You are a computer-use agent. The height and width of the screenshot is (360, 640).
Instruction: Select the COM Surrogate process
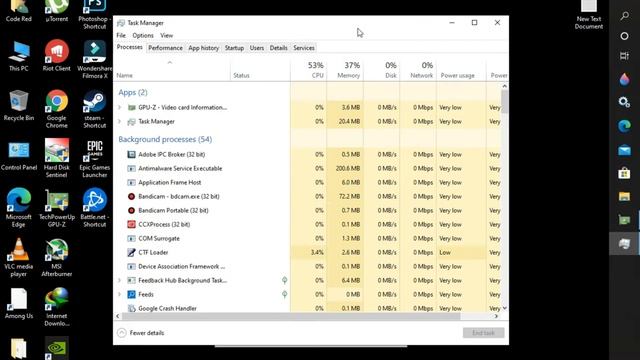(x=307, y=238)
